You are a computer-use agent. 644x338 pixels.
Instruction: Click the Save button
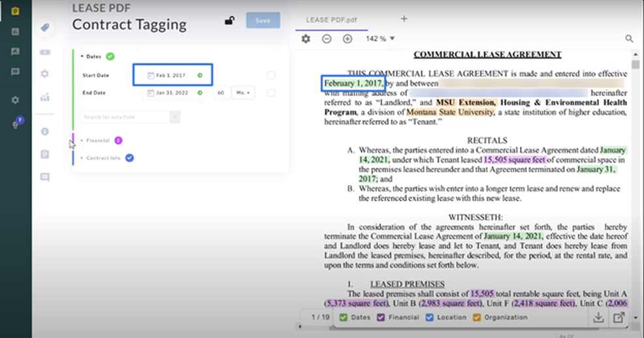(x=263, y=20)
